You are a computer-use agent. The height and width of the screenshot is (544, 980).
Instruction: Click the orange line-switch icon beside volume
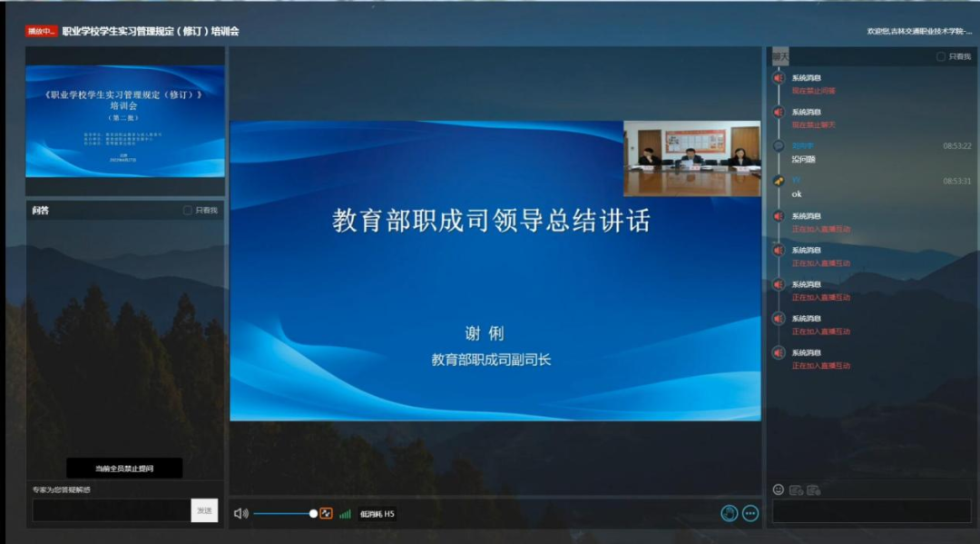(327, 513)
